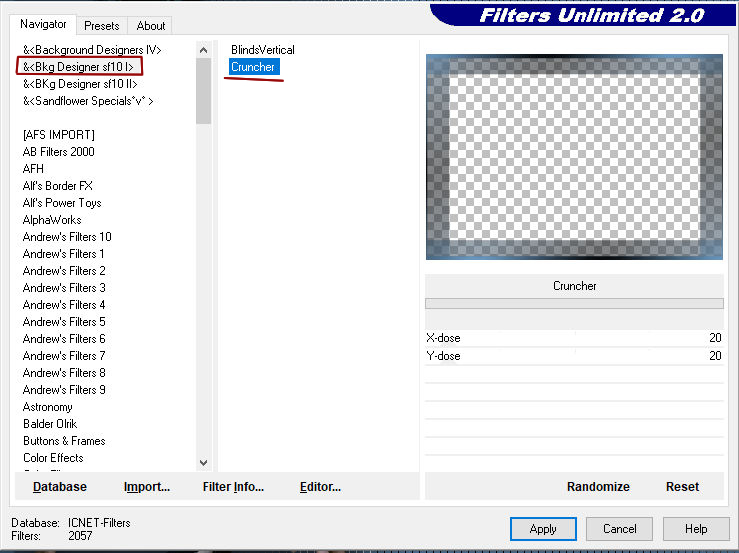Randomize the filter settings

tap(598, 487)
